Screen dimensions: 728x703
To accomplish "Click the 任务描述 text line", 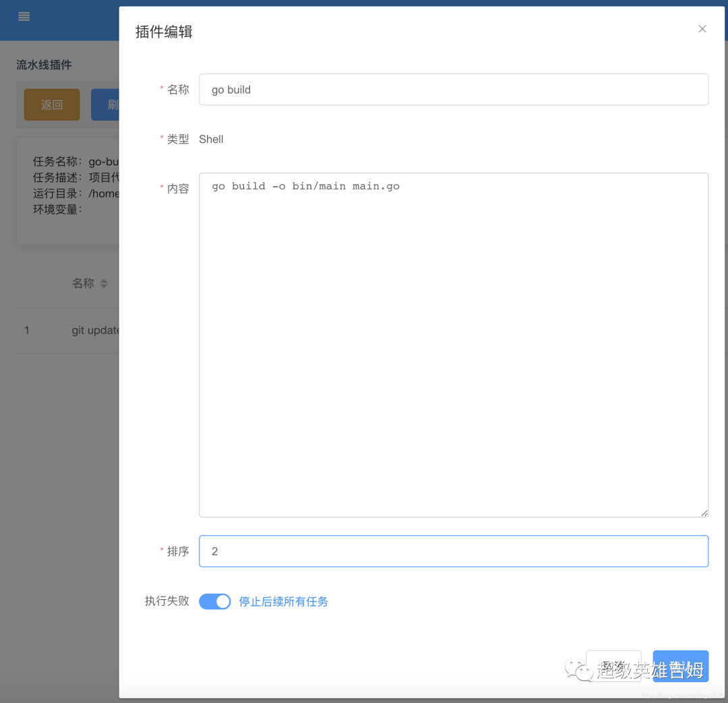I will 75,177.
